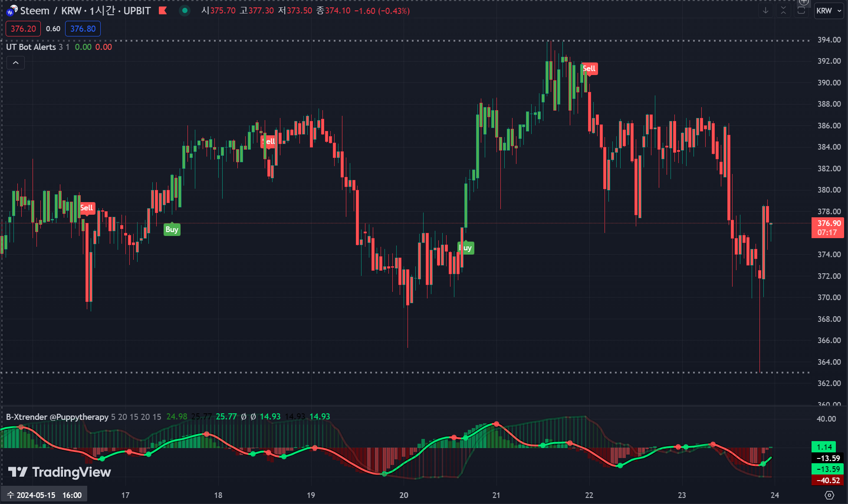
Task: Select the UT Bot Alerts indicator title
Action: [31, 47]
